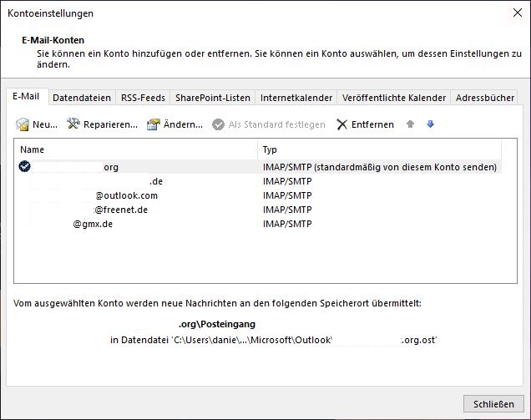Click IMAP/SMTP type of the @outlook.com row
This screenshot has width=531, height=420.
coord(287,195)
